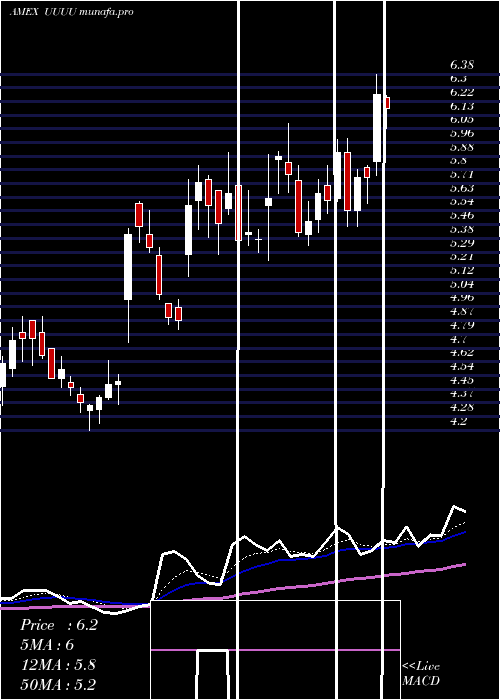Click the 6.13 price axis label
Viewport: 500px width, 700px height.
pyautogui.click(x=462, y=106)
